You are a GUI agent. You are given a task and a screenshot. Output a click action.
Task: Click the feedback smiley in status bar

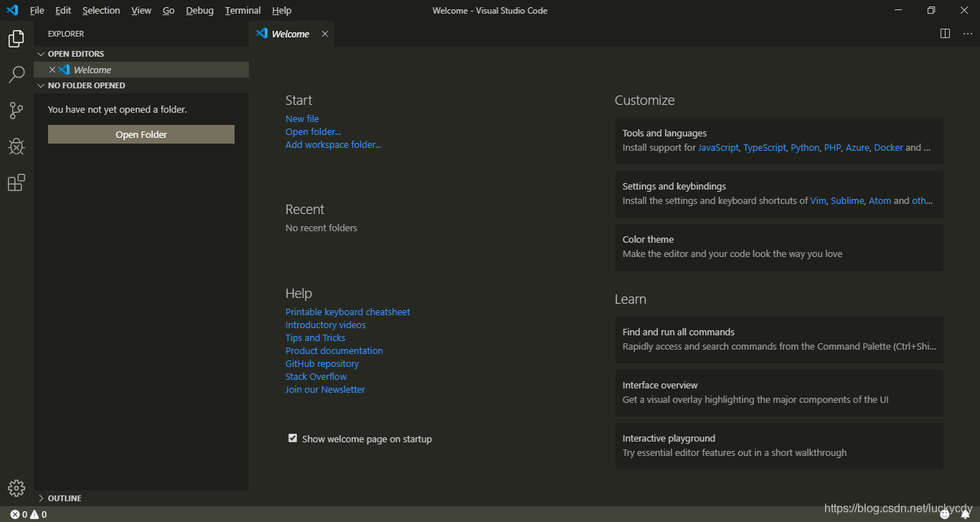945,514
